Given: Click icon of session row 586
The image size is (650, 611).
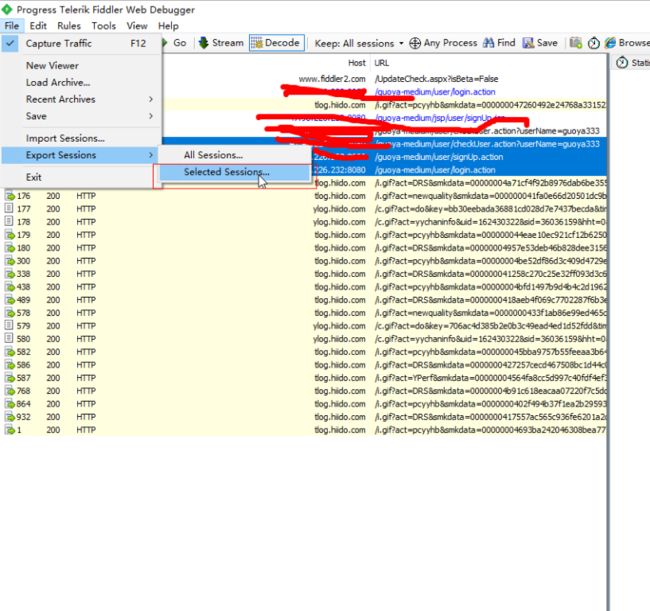Looking at the screenshot, I should pos(9,365).
